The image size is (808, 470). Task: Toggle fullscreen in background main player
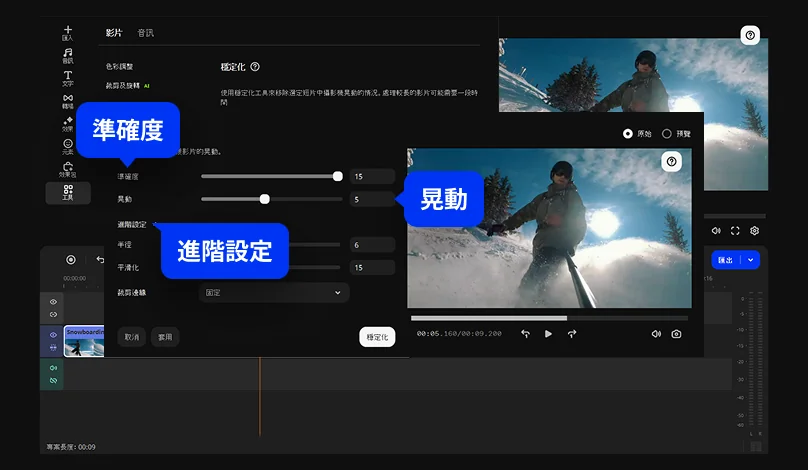pyautogui.click(x=735, y=231)
